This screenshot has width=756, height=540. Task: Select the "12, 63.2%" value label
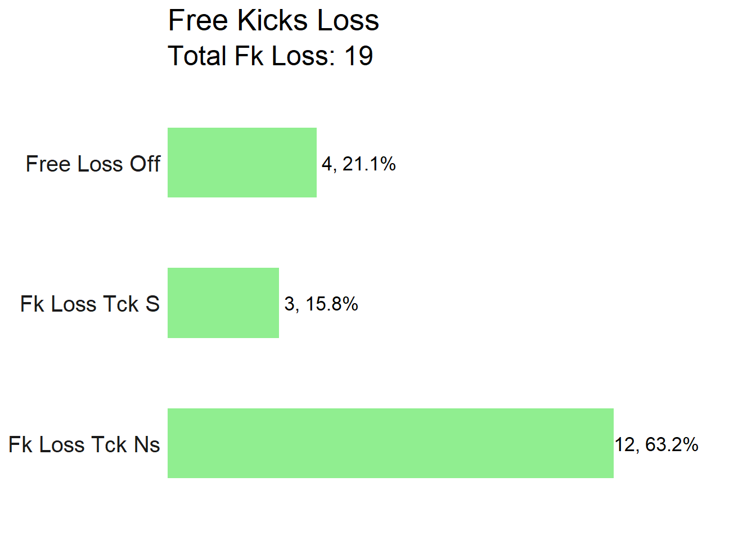coord(656,444)
